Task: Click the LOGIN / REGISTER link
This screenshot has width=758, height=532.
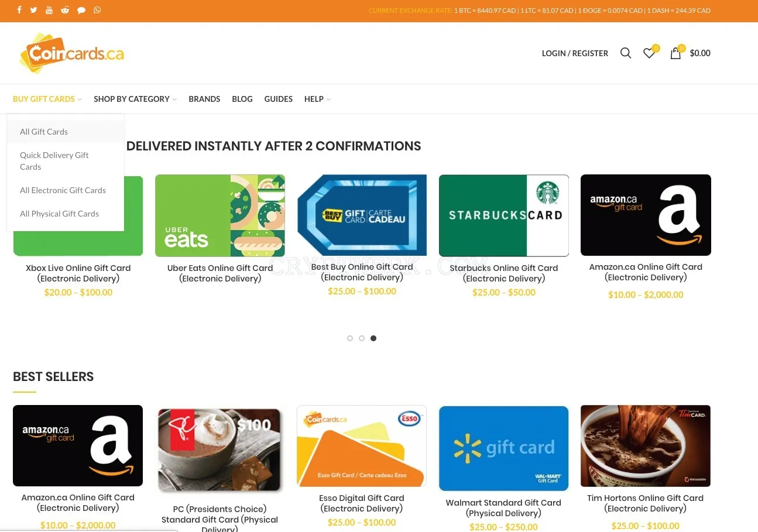Action: [575, 53]
